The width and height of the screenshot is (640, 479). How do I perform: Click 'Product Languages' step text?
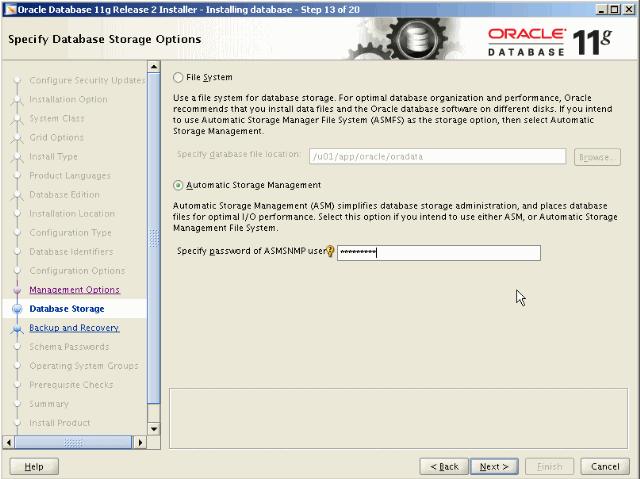click(x=70, y=176)
